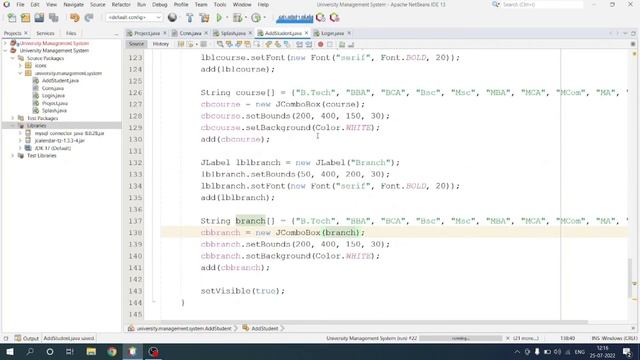The height and width of the screenshot is (360, 640).
Task: Click the Open Project toolbar icon
Action: click(x=39, y=18)
